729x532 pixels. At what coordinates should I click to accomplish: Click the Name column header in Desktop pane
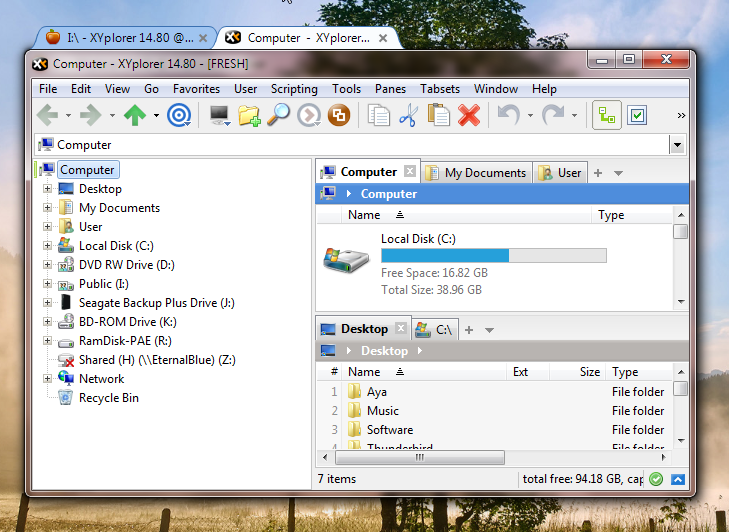(363, 372)
